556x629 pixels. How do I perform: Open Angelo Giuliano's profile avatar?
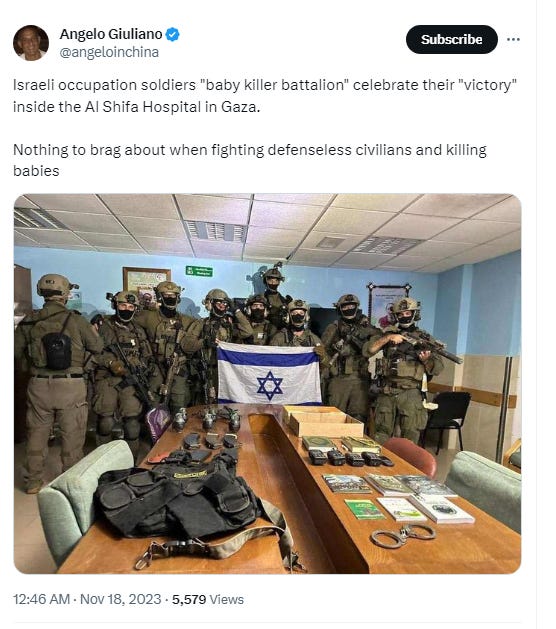click(x=31, y=43)
